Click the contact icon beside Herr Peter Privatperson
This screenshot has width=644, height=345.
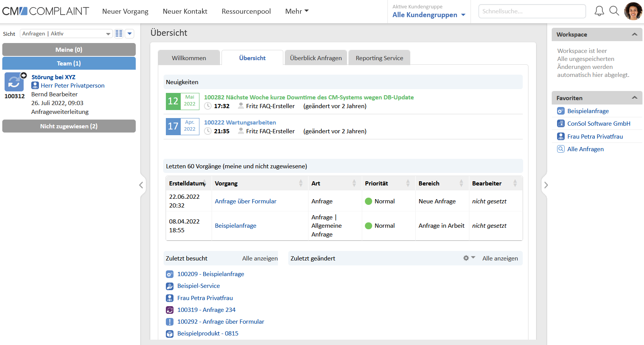click(35, 85)
